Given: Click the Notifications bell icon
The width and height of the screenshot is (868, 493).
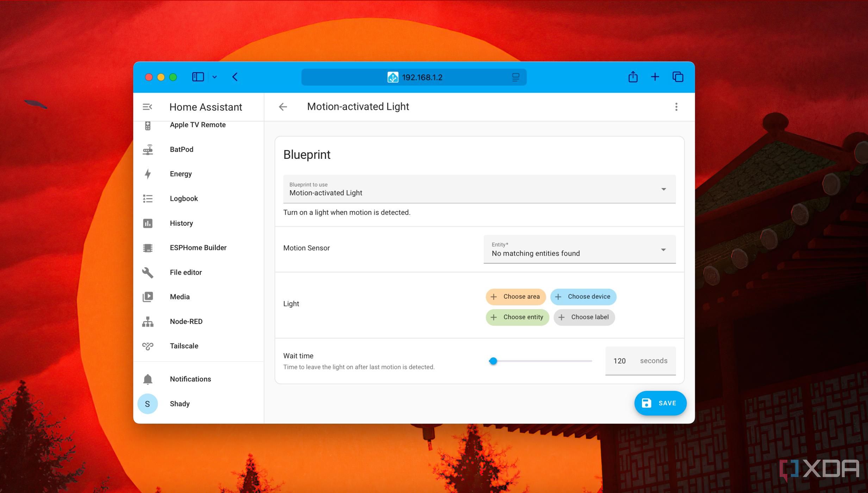Looking at the screenshot, I should point(148,379).
